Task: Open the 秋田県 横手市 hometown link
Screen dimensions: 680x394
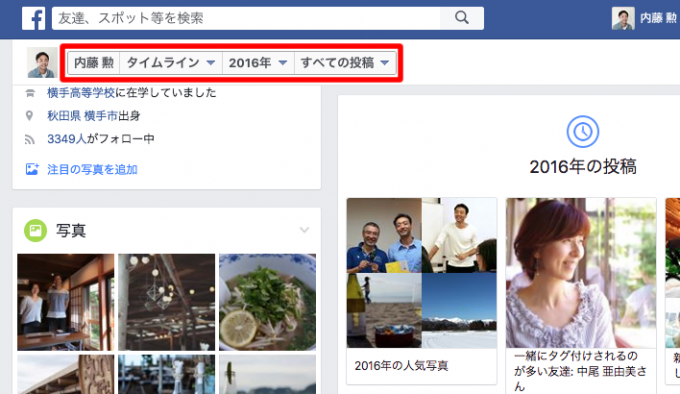Action: [x=82, y=116]
